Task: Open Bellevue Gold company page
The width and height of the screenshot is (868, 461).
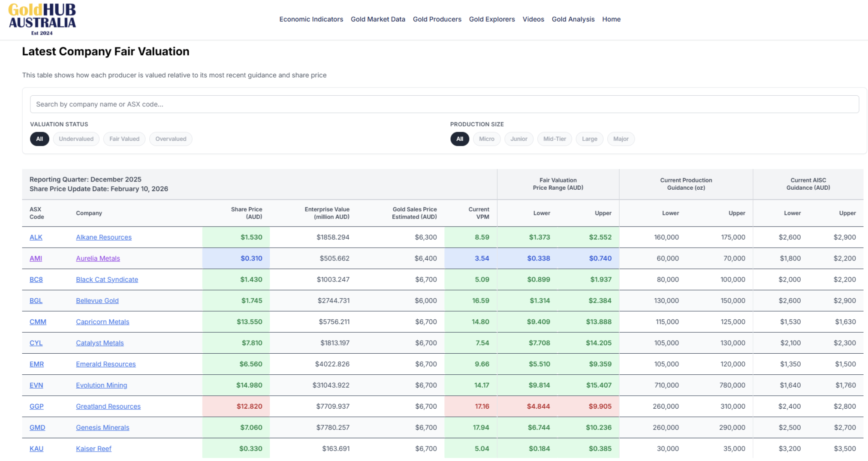Action: coord(97,301)
